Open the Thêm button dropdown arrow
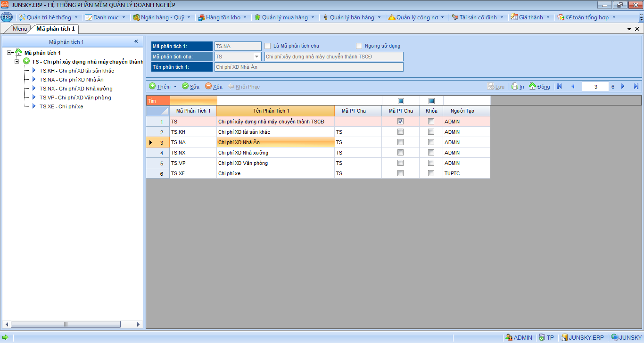The height and width of the screenshot is (343, 644). tap(175, 87)
